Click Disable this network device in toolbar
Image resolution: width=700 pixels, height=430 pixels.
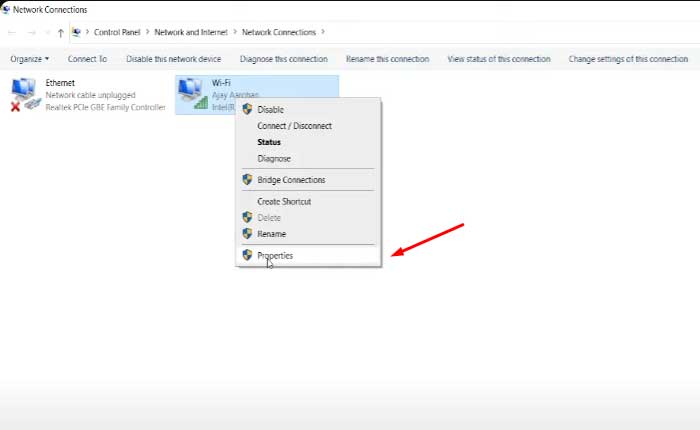tap(173, 59)
